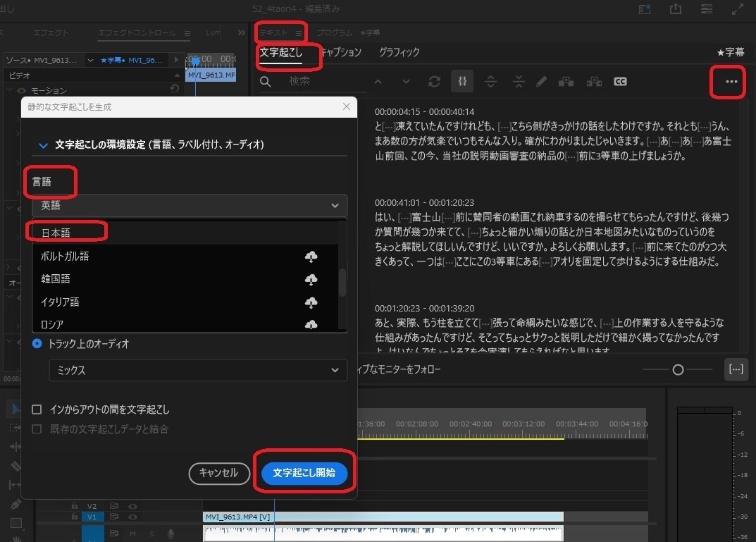Click the V2 track sync lock icon
This screenshot has height=542, width=756.
point(113,506)
